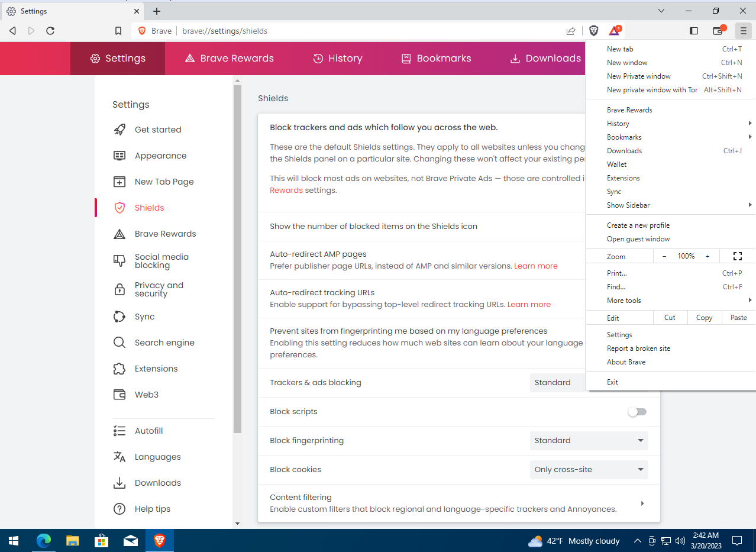Choose About Brave in the menu
The width and height of the screenshot is (756, 552).
(x=670, y=362)
